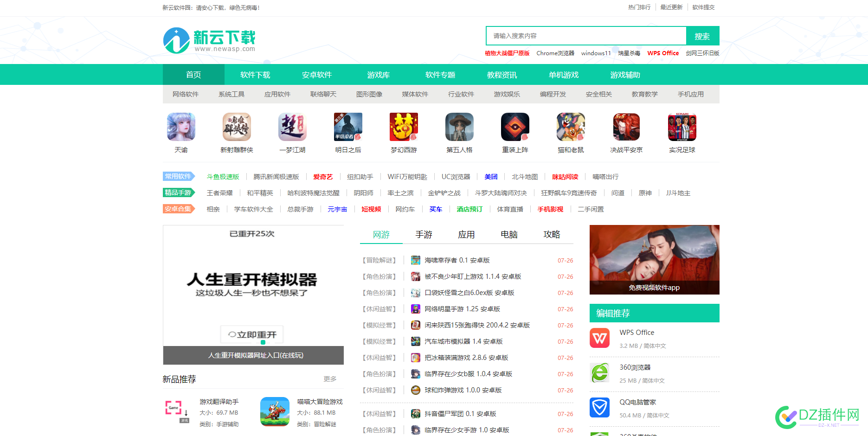The image size is (868, 436).
Task: Click the 360浏览器 app icon
Action: [x=599, y=372]
